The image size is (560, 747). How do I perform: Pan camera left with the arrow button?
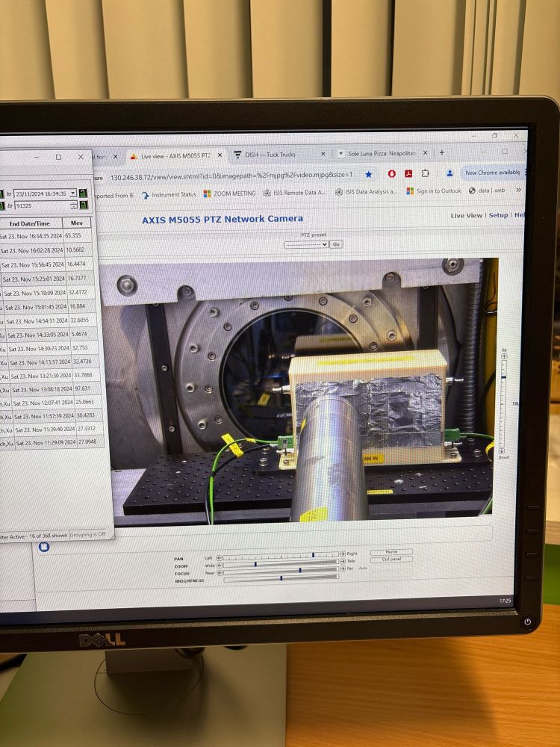click(219, 557)
